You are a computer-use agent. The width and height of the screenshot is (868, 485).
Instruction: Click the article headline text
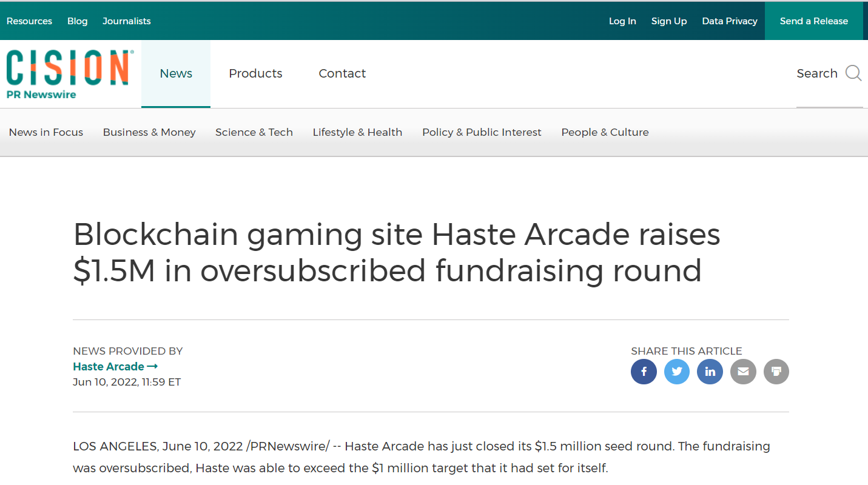(397, 252)
